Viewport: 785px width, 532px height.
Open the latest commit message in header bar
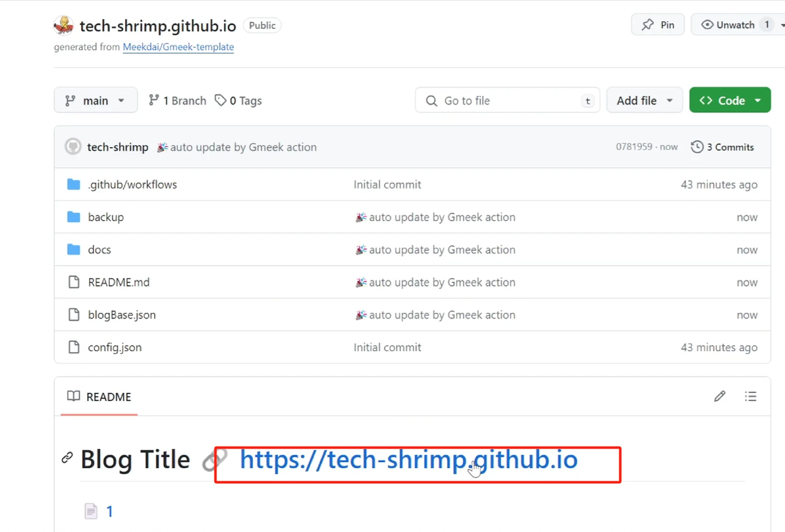237,147
